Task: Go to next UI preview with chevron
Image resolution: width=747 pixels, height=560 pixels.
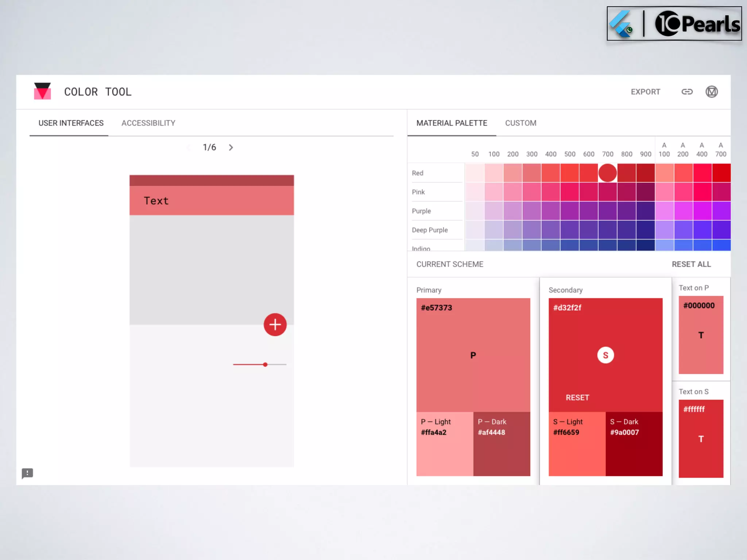Action: pyautogui.click(x=231, y=148)
